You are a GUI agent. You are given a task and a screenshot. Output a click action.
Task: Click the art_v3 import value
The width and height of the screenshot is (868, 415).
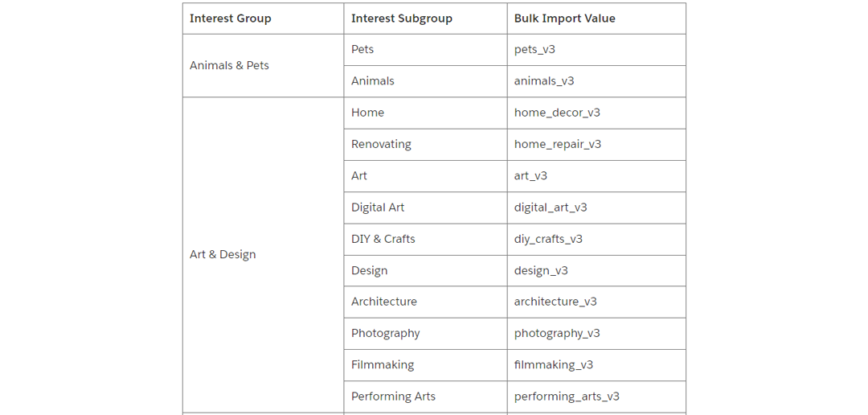click(x=530, y=175)
